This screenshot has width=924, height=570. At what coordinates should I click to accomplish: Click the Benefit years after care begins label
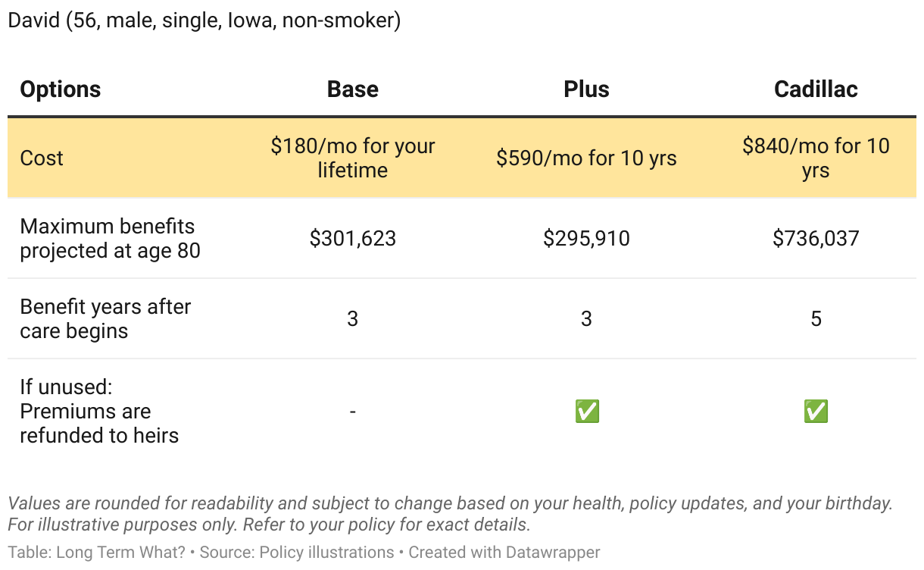pyautogui.click(x=105, y=318)
